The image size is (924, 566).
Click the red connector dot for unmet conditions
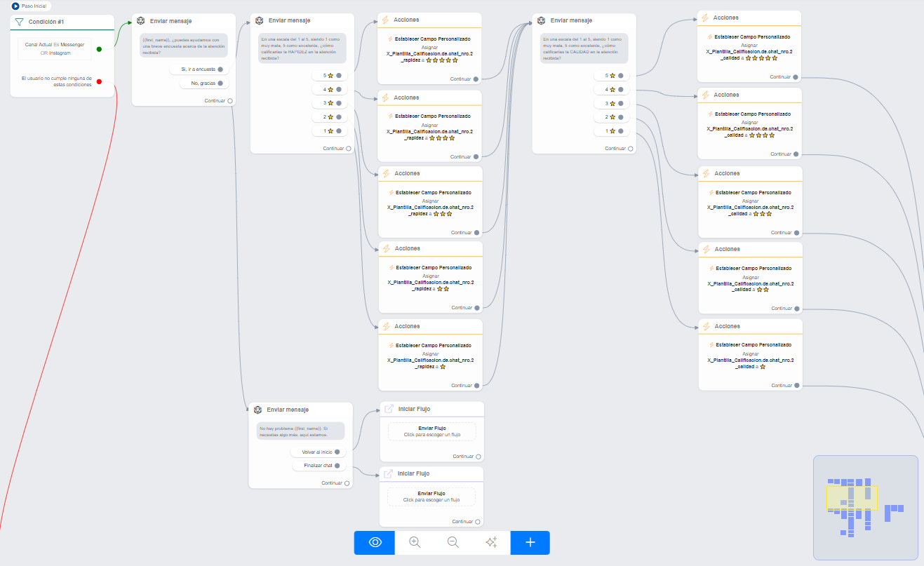[x=99, y=81]
